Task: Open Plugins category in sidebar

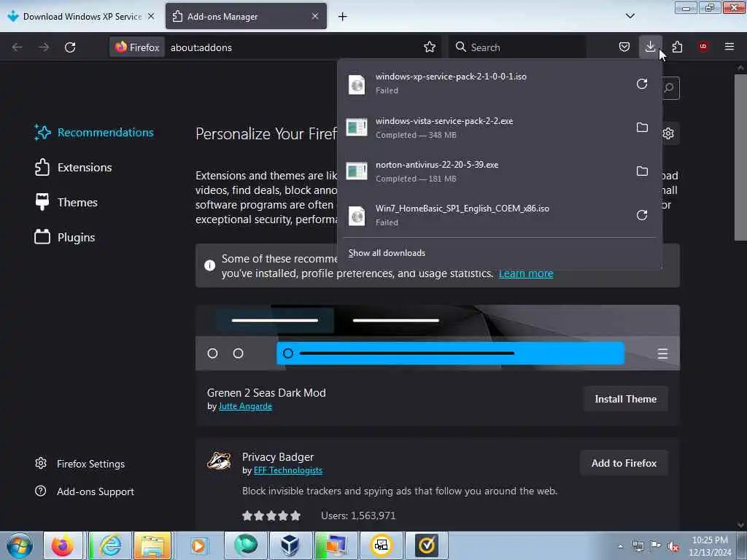Action: (x=64, y=237)
